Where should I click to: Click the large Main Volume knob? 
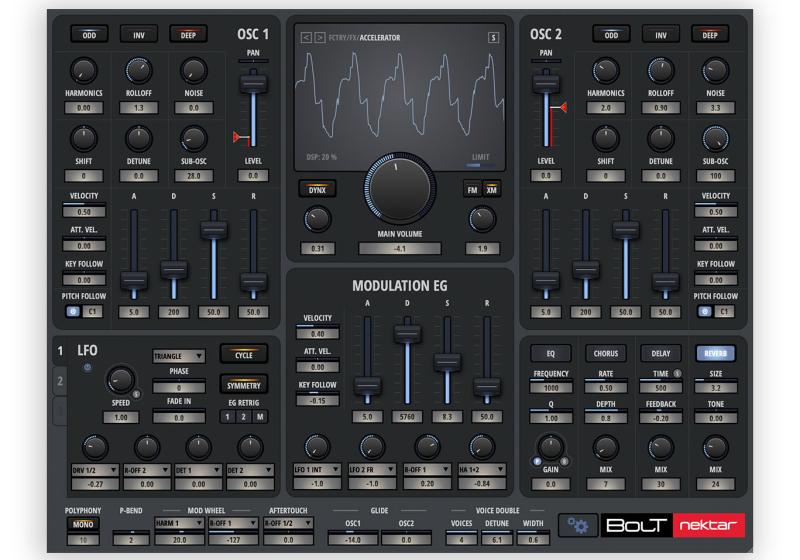tap(399, 188)
